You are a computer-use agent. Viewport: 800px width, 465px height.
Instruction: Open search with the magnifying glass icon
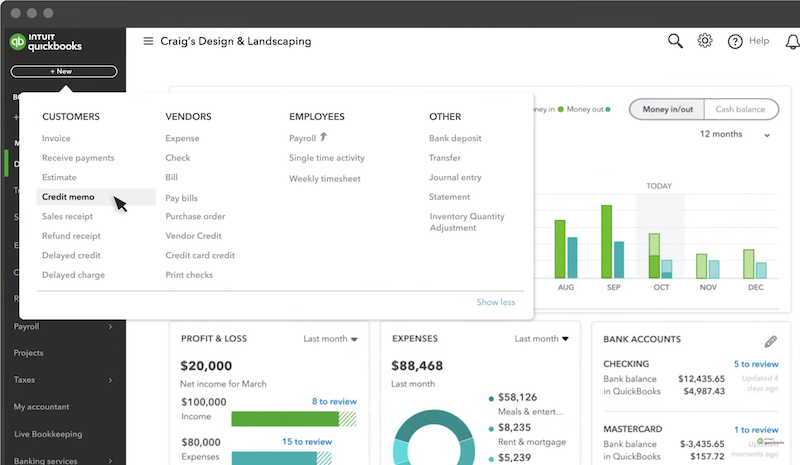coord(675,41)
